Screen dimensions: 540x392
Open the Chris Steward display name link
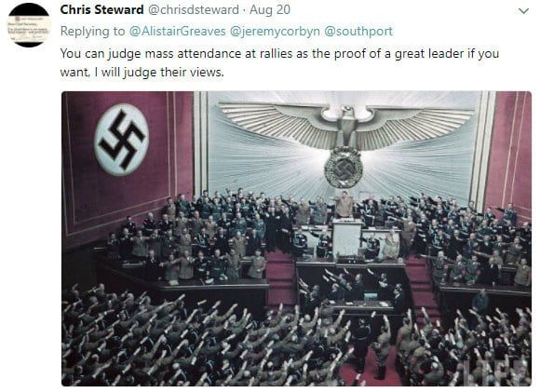pyautogui.click(x=101, y=9)
